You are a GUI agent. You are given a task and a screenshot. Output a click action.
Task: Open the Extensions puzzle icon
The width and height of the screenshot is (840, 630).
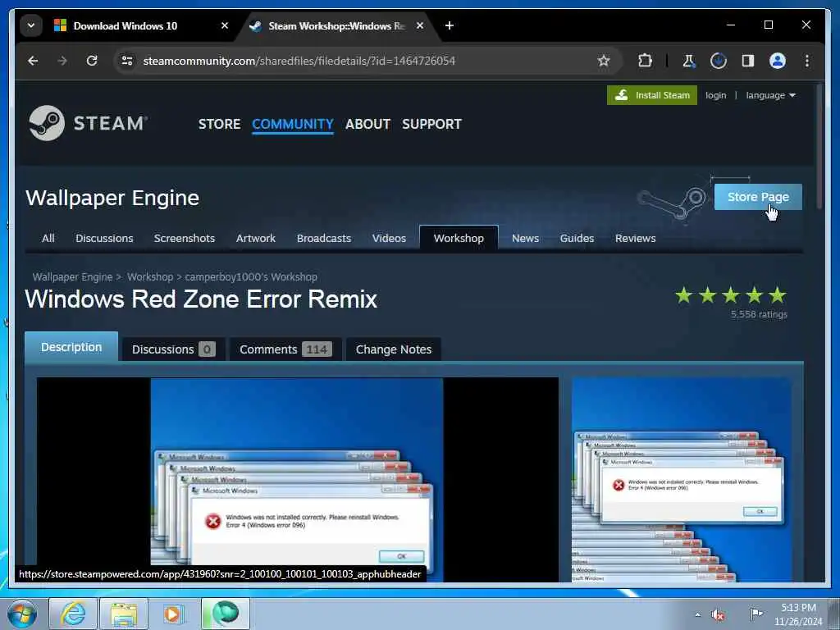[645, 61]
